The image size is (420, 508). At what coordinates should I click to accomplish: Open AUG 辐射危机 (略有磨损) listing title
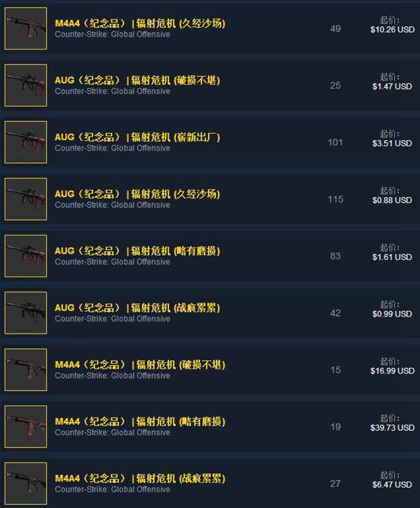[137, 251]
